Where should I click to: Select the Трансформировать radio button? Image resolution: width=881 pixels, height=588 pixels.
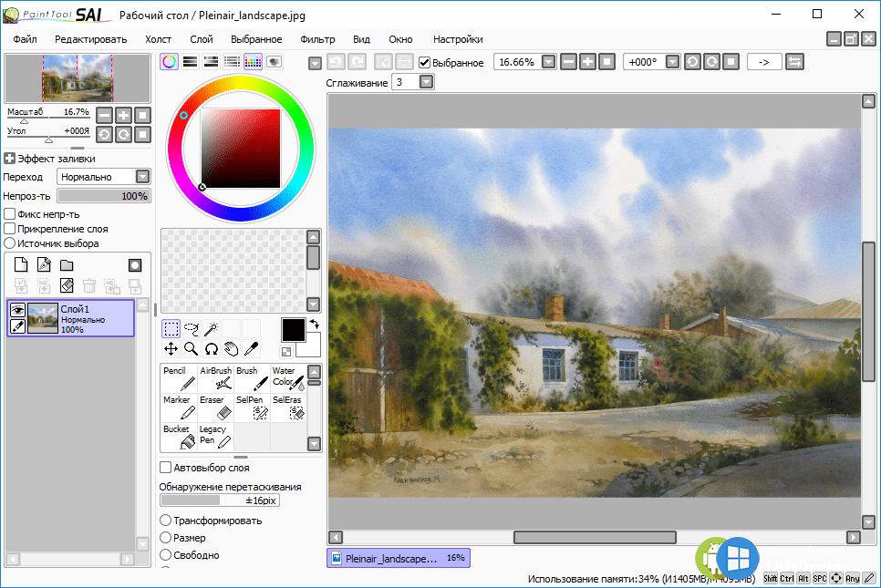tap(166, 521)
